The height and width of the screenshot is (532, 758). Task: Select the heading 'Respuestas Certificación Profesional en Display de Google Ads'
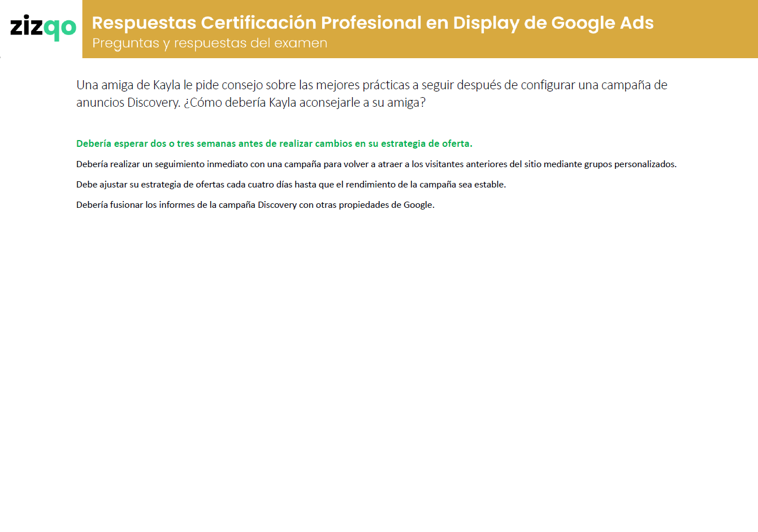pyautogui.click(x=372, y=23)
